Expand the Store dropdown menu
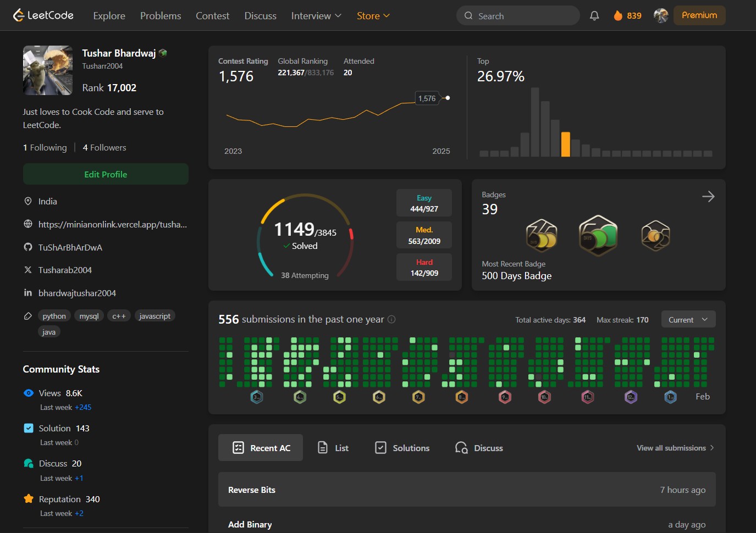756x533 pixels. [x=373, y=16]
